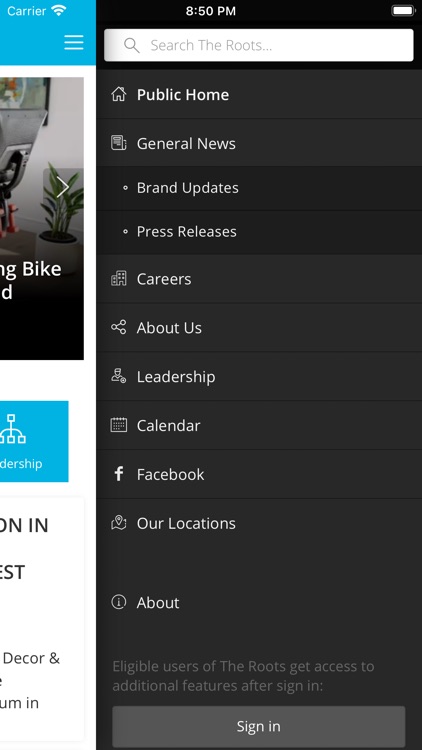The height and width of the screenshot is (750, 422).
Task: Click the About Us share icon
Action: pos(119,327)
